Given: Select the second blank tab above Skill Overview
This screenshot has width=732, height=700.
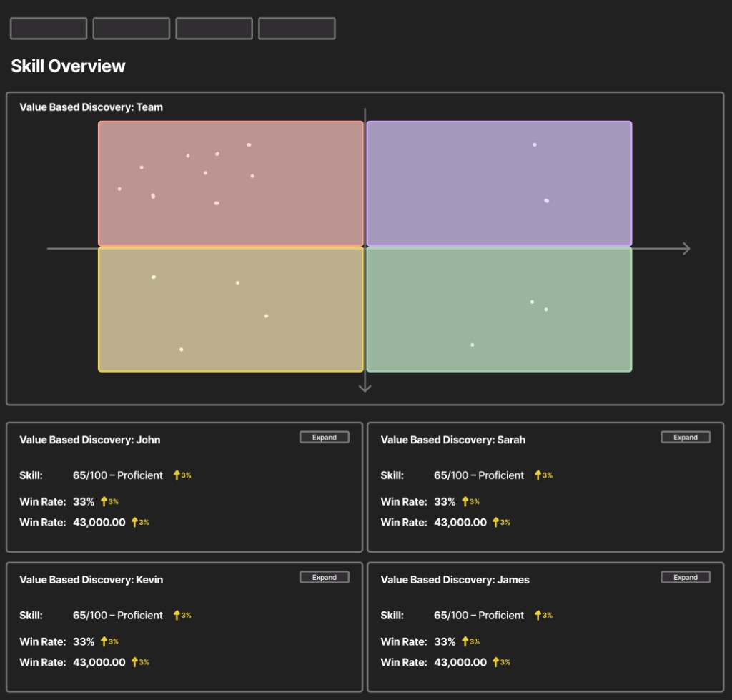Looking at the screenshot, I should tap(132, 29).
